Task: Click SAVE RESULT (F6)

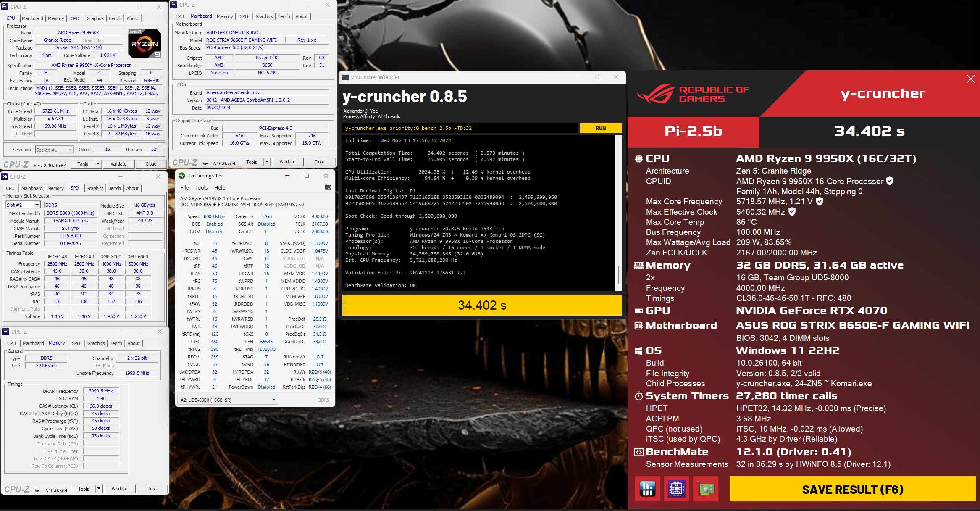Action: click(852, 490)
